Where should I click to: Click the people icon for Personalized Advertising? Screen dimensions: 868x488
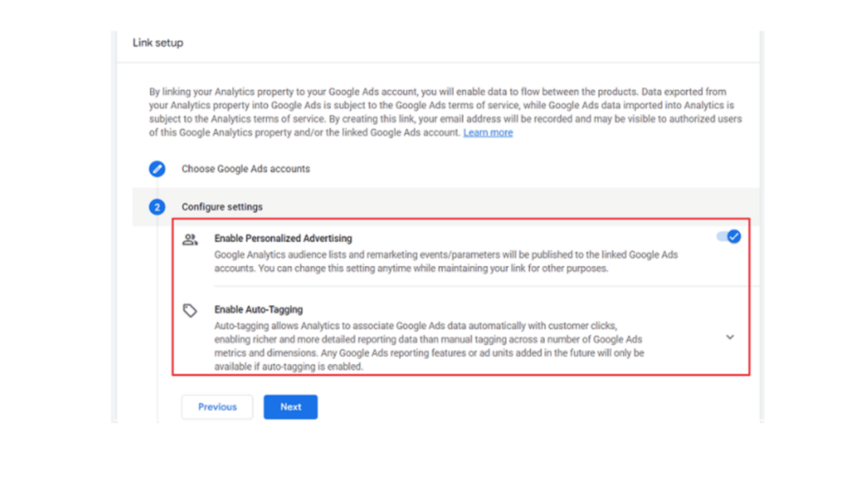click(x=190, y=239)
